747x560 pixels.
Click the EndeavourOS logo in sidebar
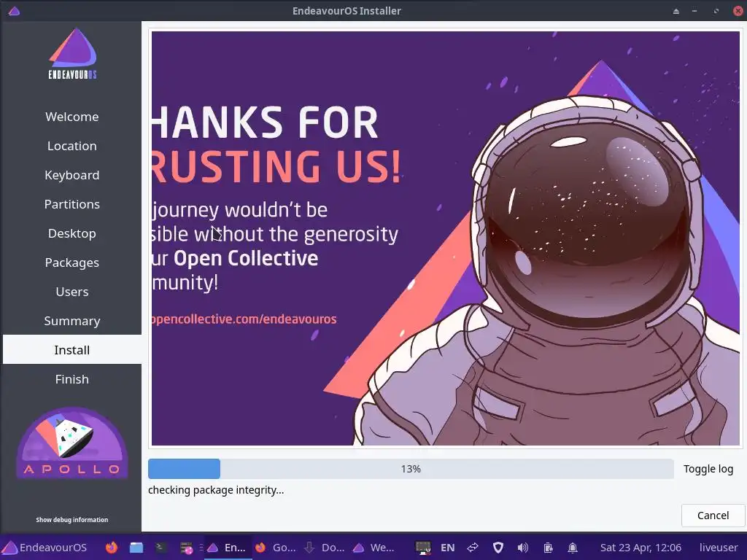tap(72, 54)
